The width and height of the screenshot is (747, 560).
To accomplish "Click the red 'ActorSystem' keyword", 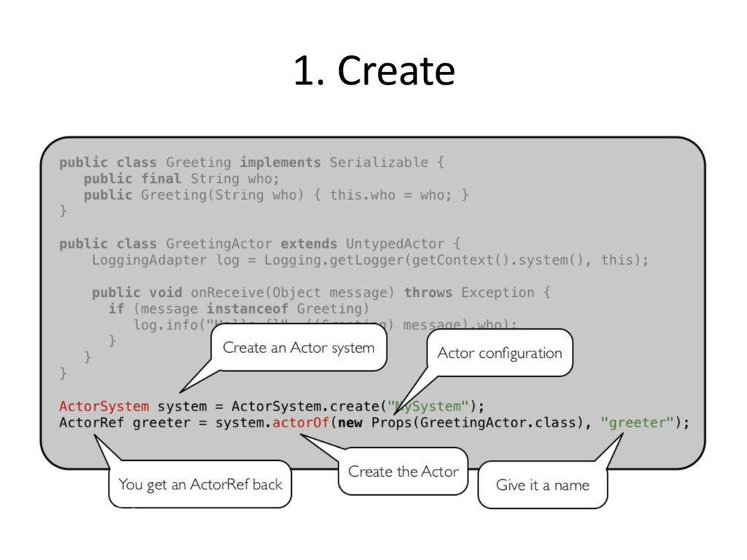I will point(104,406).
